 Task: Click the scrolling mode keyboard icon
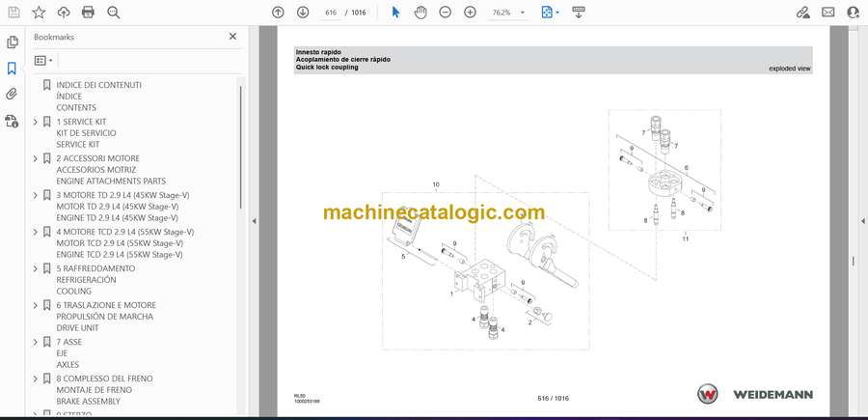579,13
